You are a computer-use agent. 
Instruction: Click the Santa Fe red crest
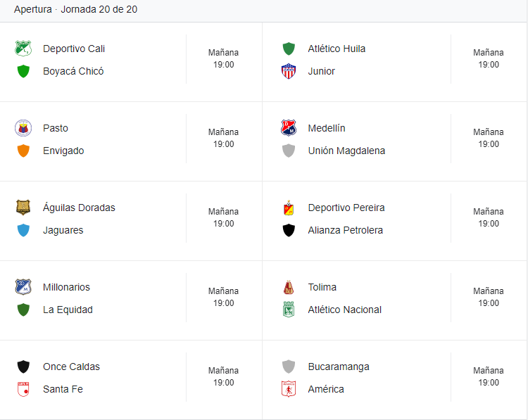click(x=23, y=389)
